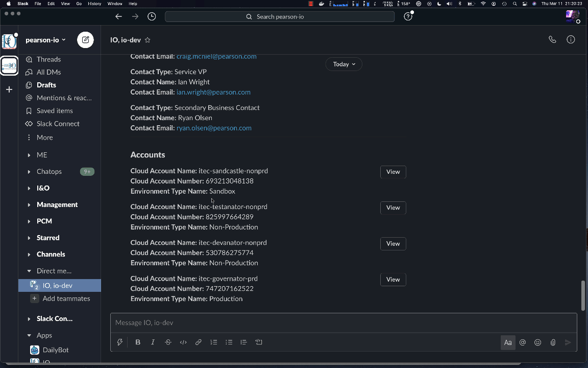Select the IO, io-dev direct message
588x368 pixels.
pyautogui.click(x=60, y=285)
